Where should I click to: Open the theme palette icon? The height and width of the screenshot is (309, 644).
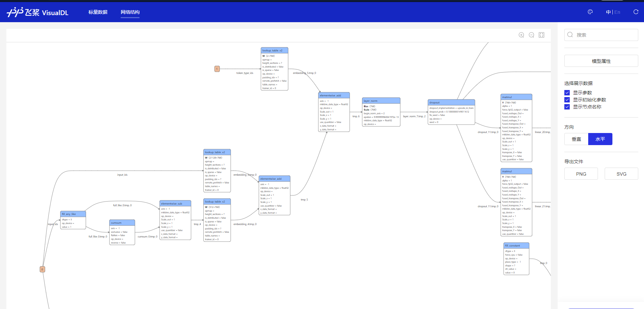coord(590,12)
